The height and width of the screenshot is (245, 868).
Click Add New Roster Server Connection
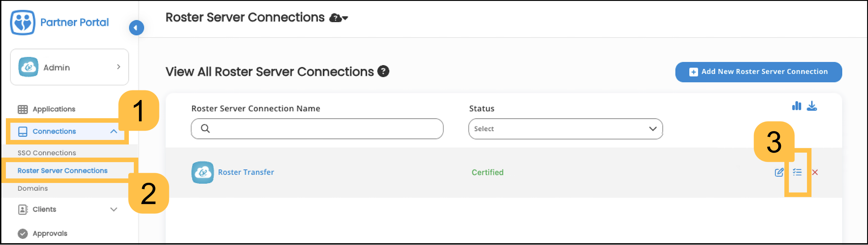coord(758,72)
